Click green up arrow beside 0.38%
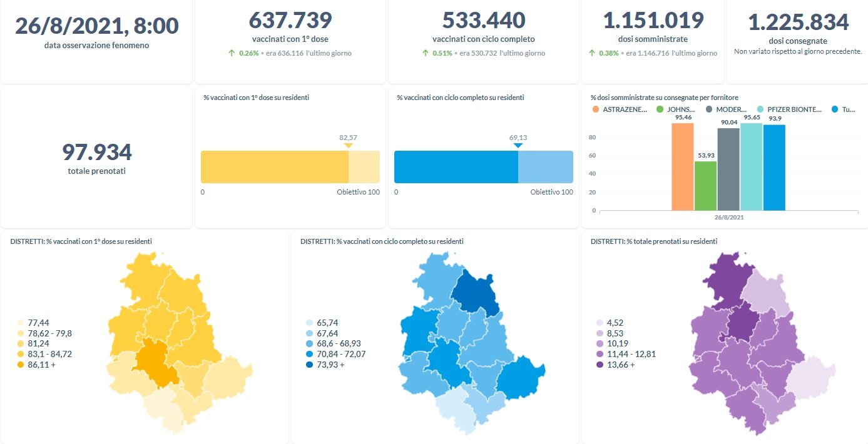The height and width of the screenshot is (444, 868). (591, 54)
